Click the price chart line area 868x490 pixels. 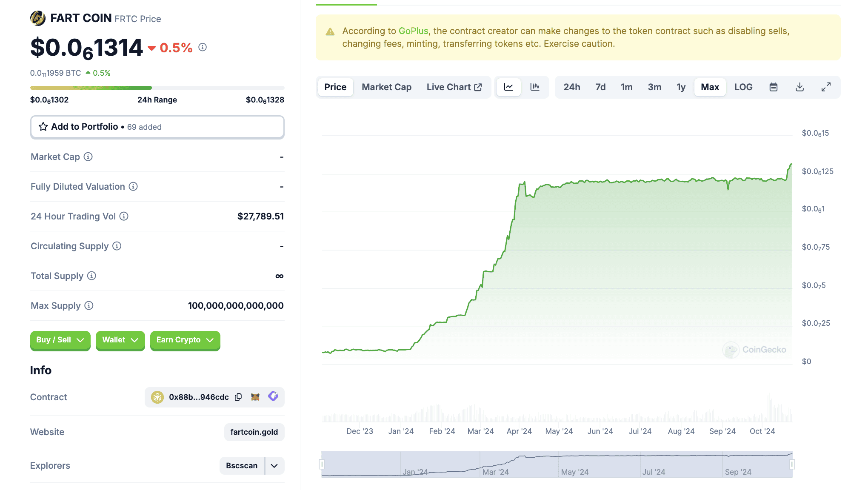click(557, 264)
